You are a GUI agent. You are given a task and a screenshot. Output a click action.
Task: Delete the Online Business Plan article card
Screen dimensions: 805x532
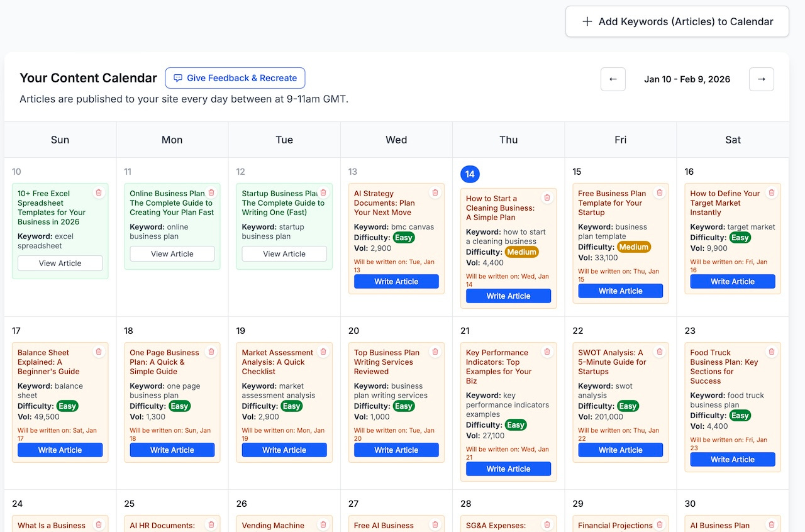pyautogui.click(x=211, y=192)
